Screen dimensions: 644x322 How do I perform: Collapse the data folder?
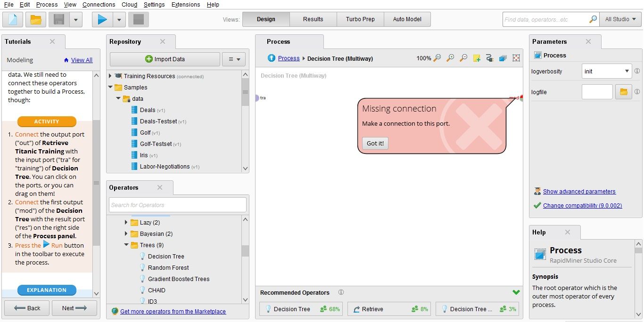[x=119, y=98]
